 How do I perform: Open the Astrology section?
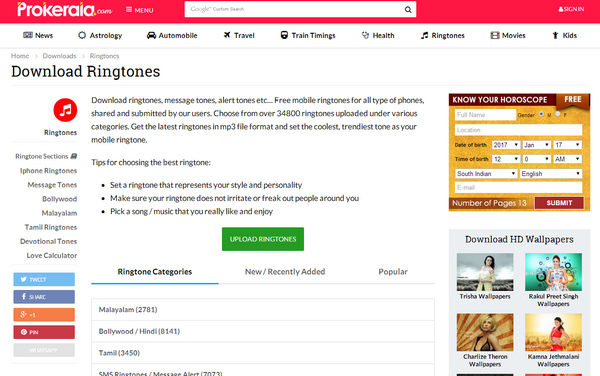tap(100, 36)
